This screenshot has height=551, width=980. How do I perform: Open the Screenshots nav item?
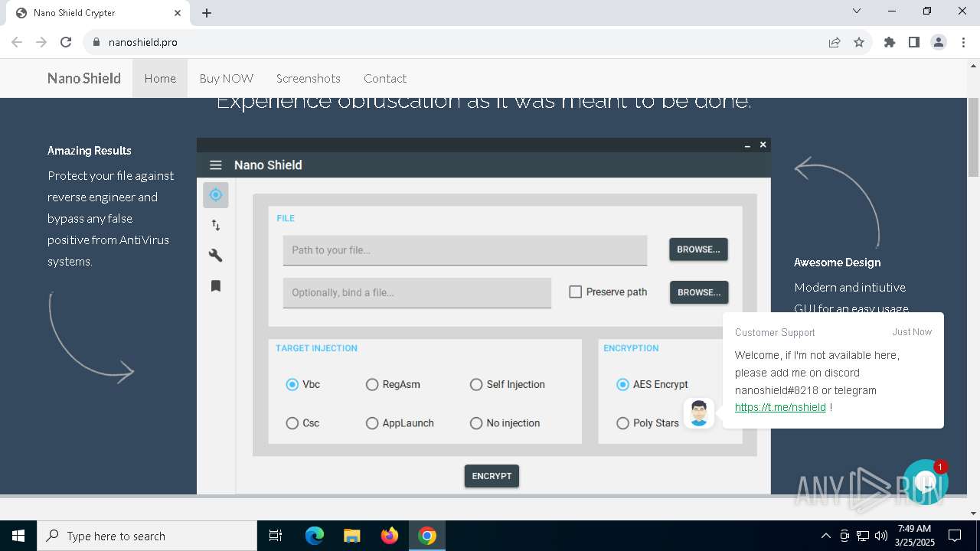pos(309,78)
